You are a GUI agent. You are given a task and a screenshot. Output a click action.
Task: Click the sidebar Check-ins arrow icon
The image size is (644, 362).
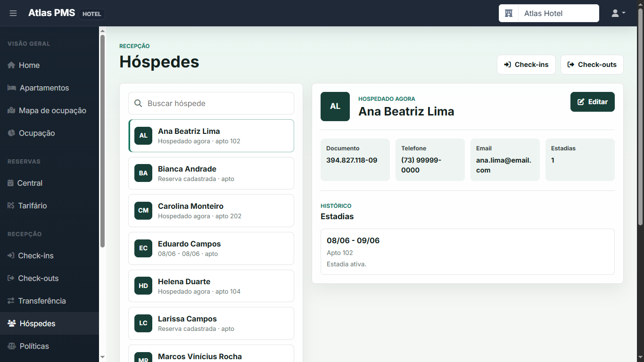[11, 255]
